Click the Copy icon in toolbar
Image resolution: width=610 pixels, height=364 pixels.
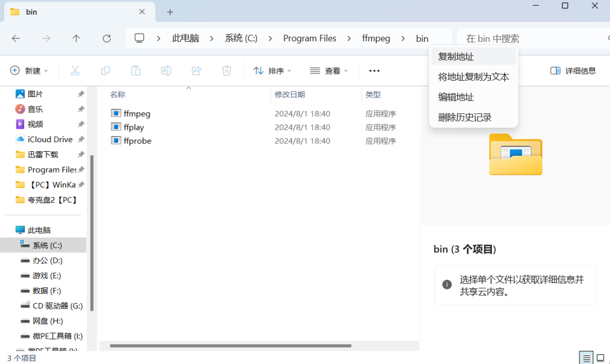pos(106,71)
